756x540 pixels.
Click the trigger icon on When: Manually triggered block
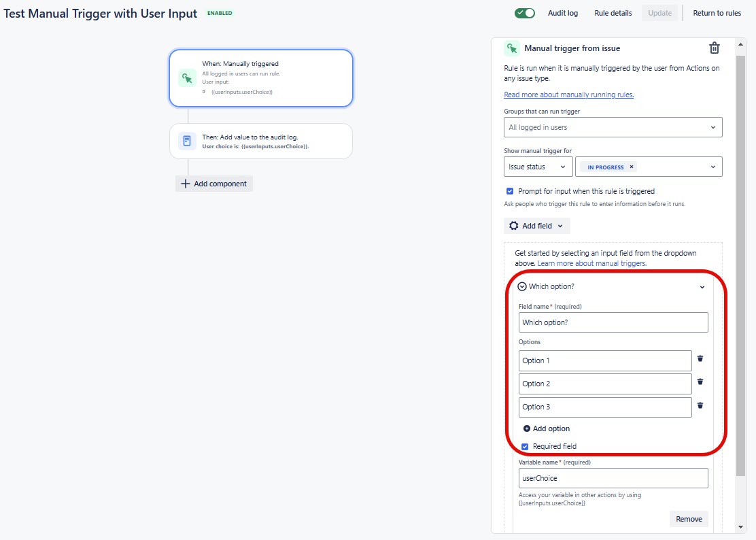186,78
